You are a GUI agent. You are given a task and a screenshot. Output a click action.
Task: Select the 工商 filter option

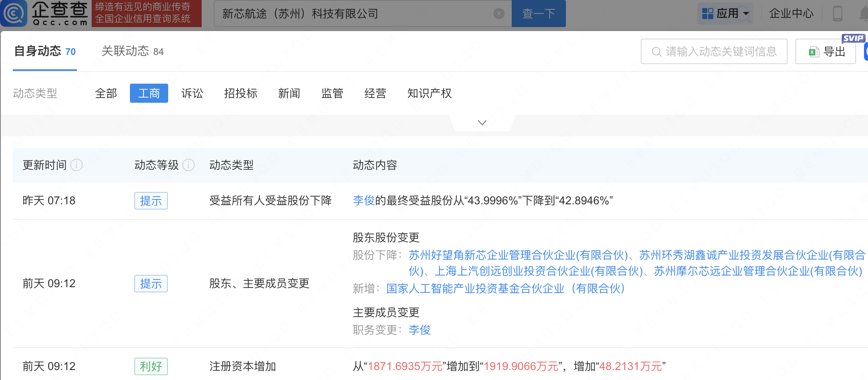coord(149,94)
